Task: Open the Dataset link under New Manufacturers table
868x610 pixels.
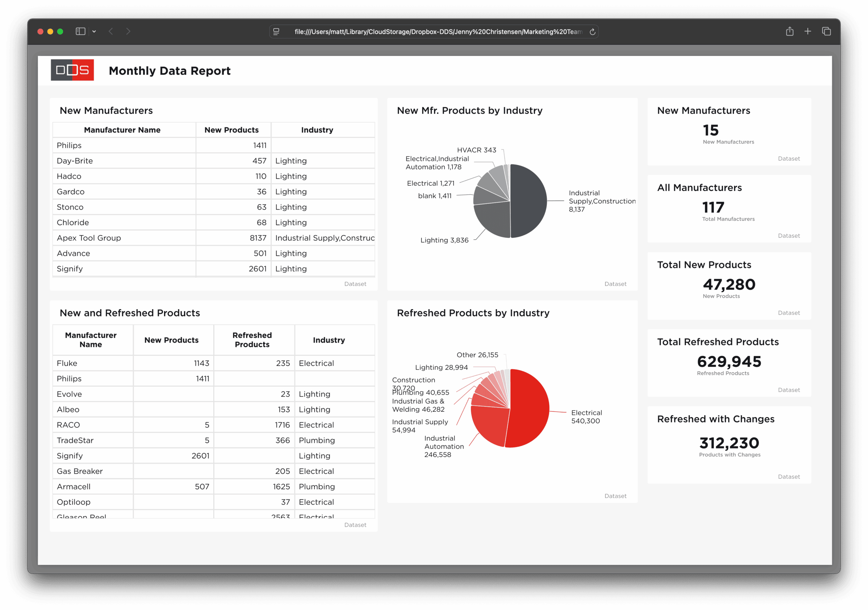Action: tap(355, 283)
